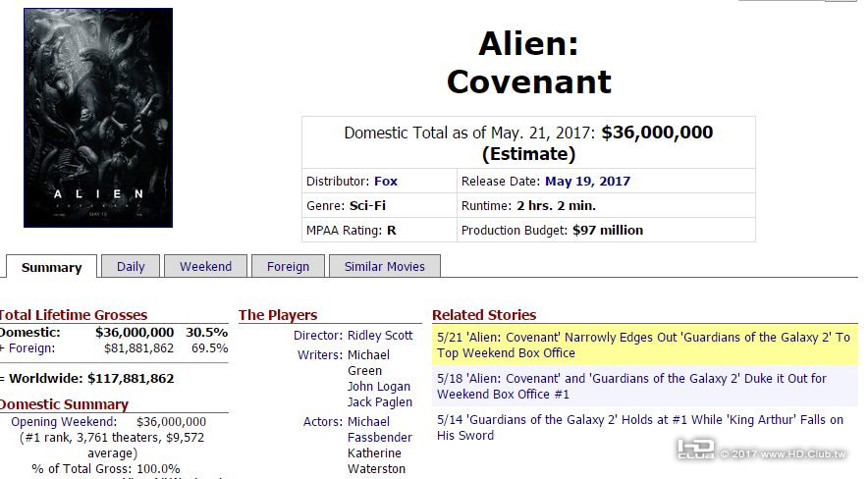The image size is (868, 479).
Task: Click the Domestic Summary heading
Action: coord(64,404)
